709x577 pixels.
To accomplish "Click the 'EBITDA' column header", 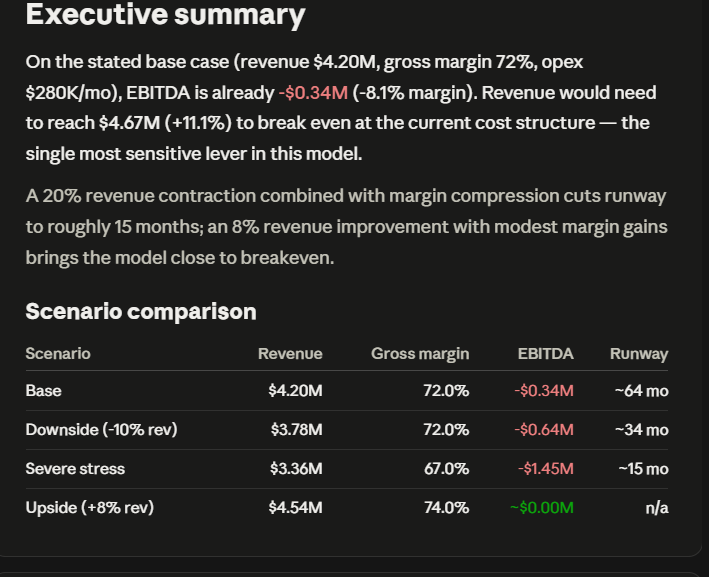I will tap(545, 354).
